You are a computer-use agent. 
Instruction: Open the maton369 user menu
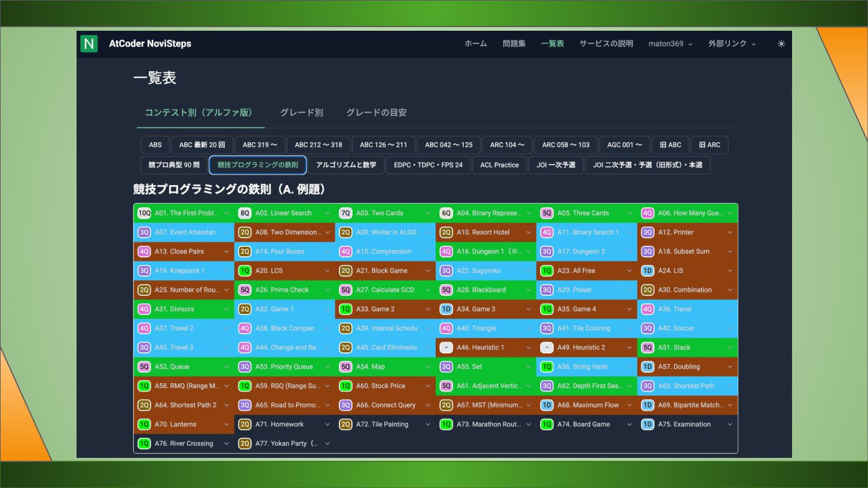click(670, 43)
